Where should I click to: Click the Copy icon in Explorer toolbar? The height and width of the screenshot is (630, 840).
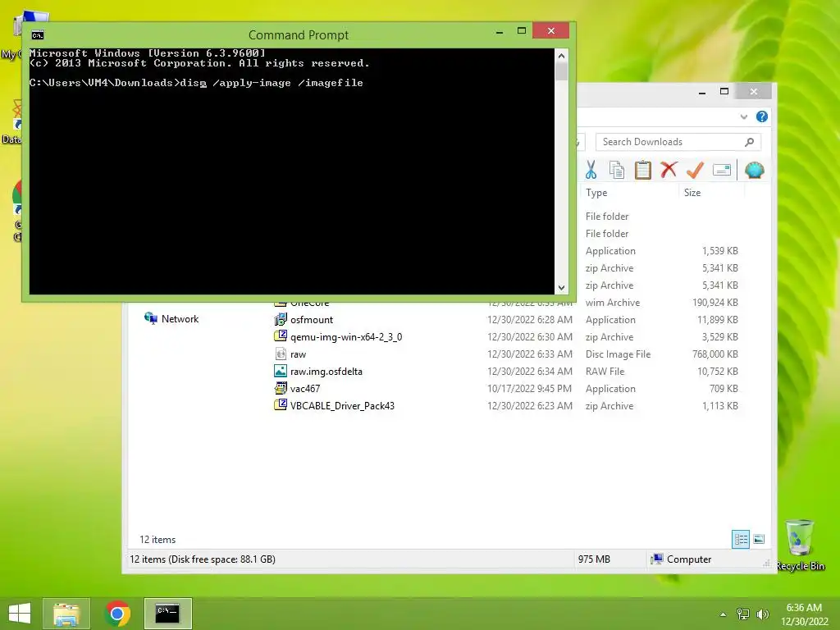coord(617,171)
